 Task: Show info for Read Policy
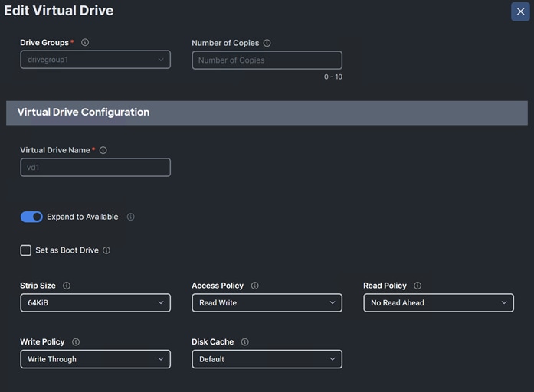(x=418, y=286)
